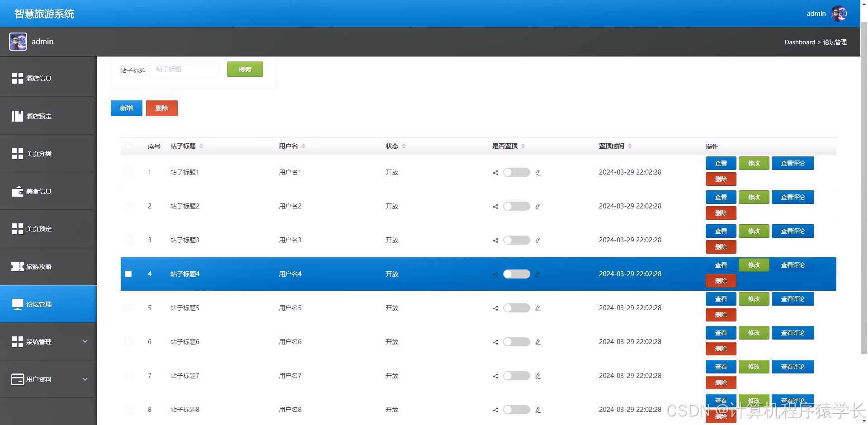The width and height of the screenshot is (868, 425).
Task: Open 旅游攻略 in the sidebar
Action: (x=48, y=267)
